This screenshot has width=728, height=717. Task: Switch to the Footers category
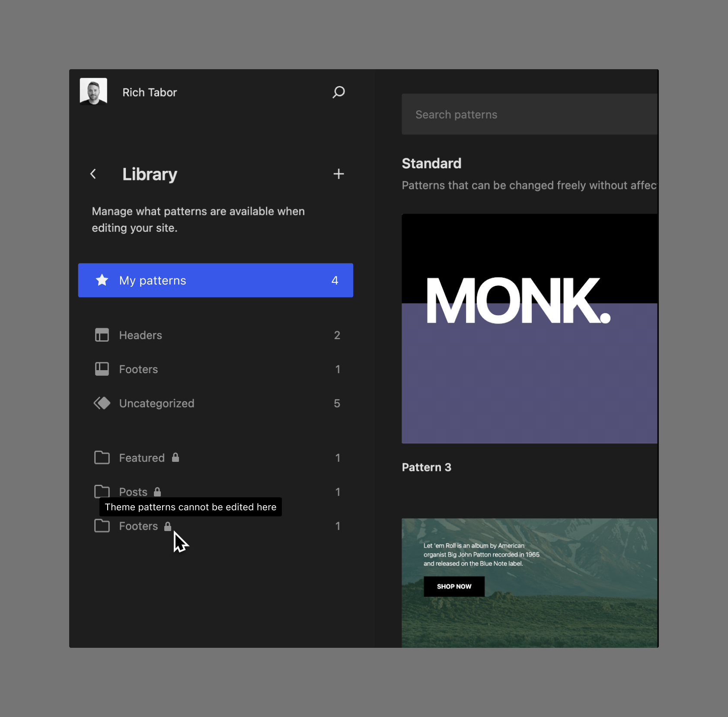[x=138, y=369]
